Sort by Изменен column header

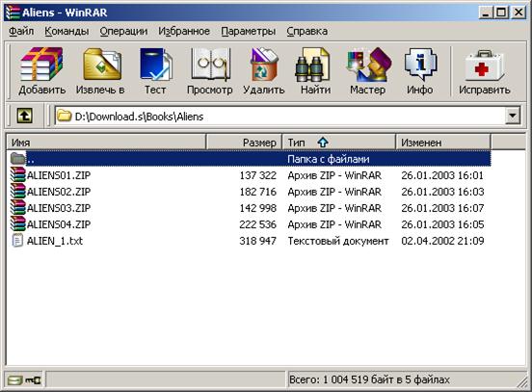point(442,143)
